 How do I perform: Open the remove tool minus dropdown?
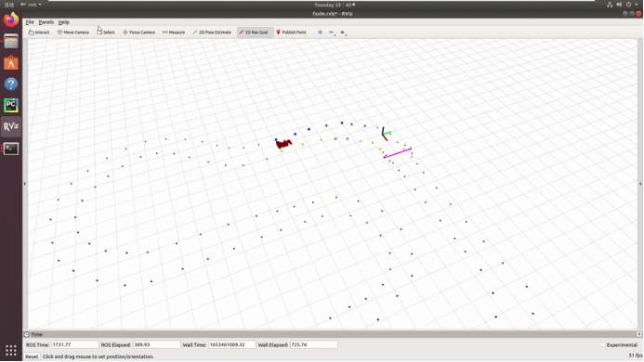click(x=332, y=32)
